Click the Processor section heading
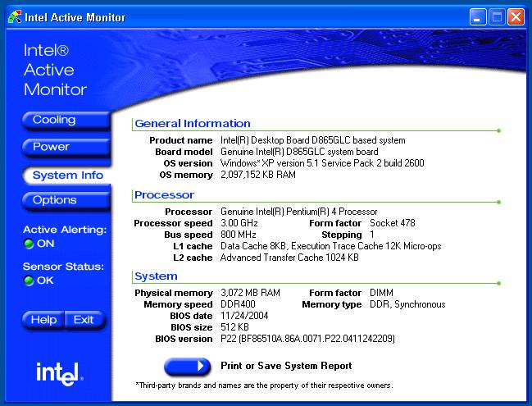This screenshot has width=532, height=406. 164,195
